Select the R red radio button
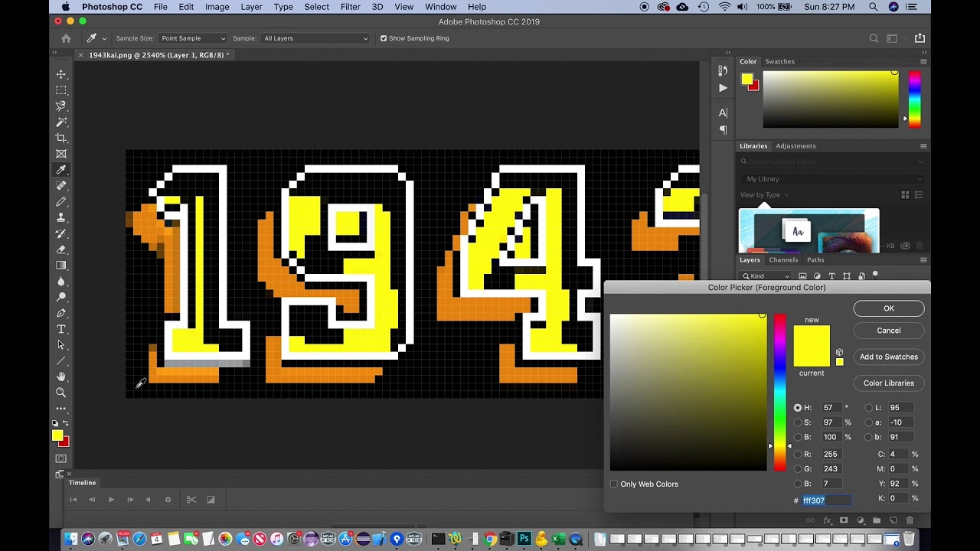This screenshot has height=551, width=980. pyautogui.click(x=799, y=454)
